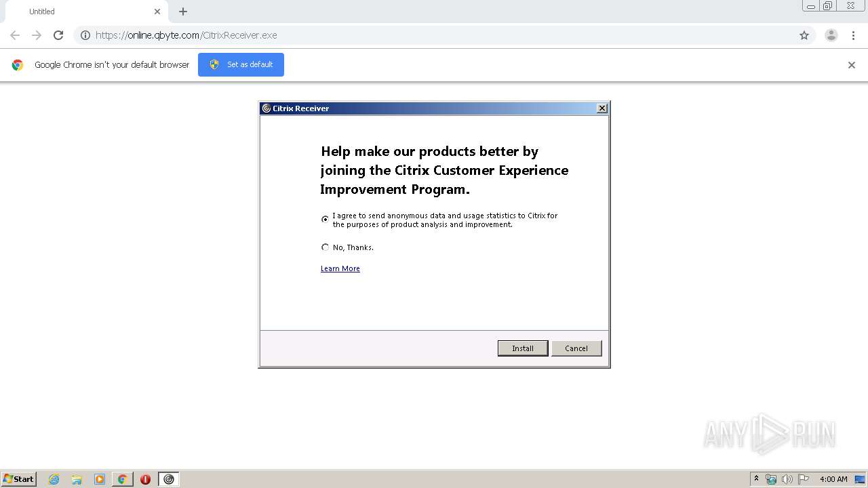
Task: Select the No, Thanks radio button
Action: [325, 247]
